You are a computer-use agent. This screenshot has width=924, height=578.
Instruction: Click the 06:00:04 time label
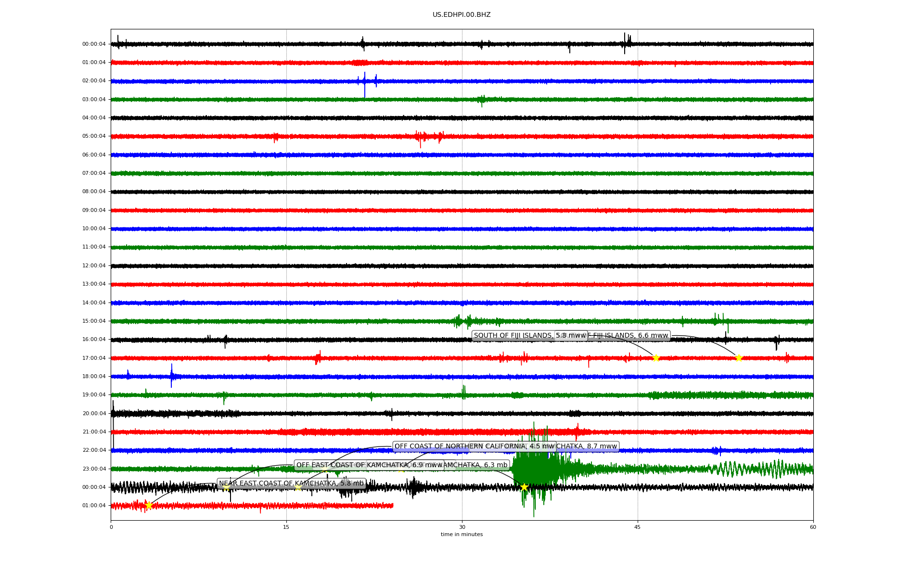coord(94,155)
